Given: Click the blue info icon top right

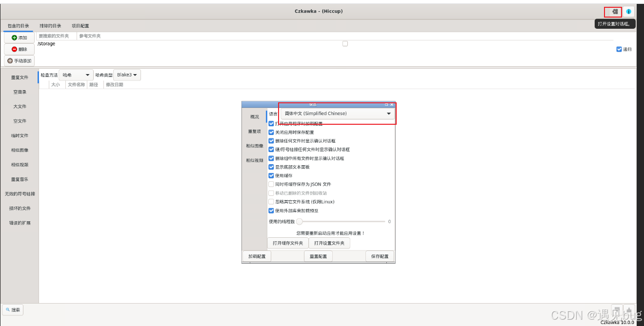Looking at the screenshot, I should [628, 11].
